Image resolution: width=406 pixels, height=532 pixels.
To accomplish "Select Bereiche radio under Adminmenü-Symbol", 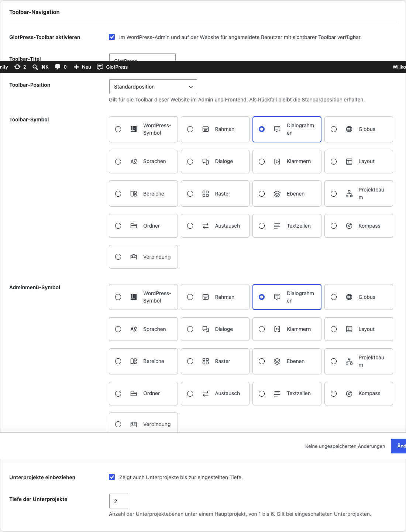I will pyautogui.click(x=118, y=361).
